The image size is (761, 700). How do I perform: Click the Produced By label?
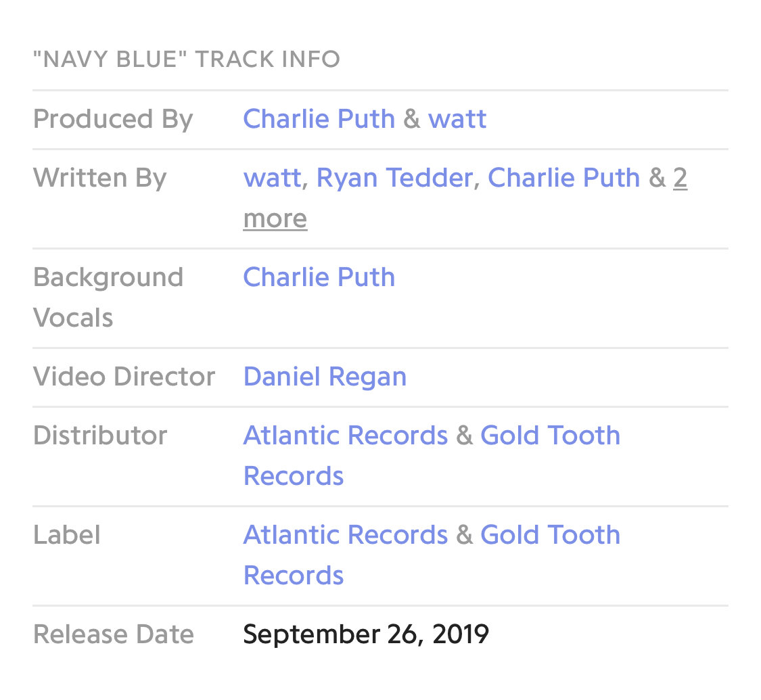(112, 119)
